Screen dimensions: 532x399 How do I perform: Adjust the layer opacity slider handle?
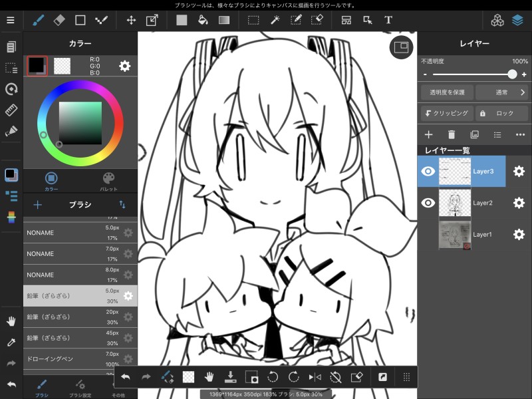[512, 74]
